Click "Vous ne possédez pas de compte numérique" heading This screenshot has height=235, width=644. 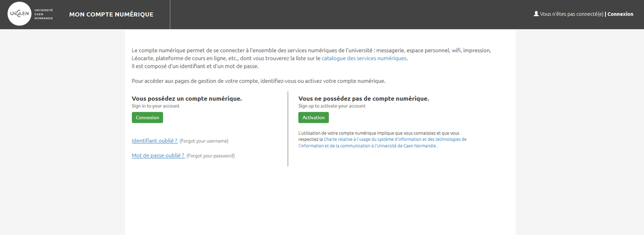tap(363, 98)
